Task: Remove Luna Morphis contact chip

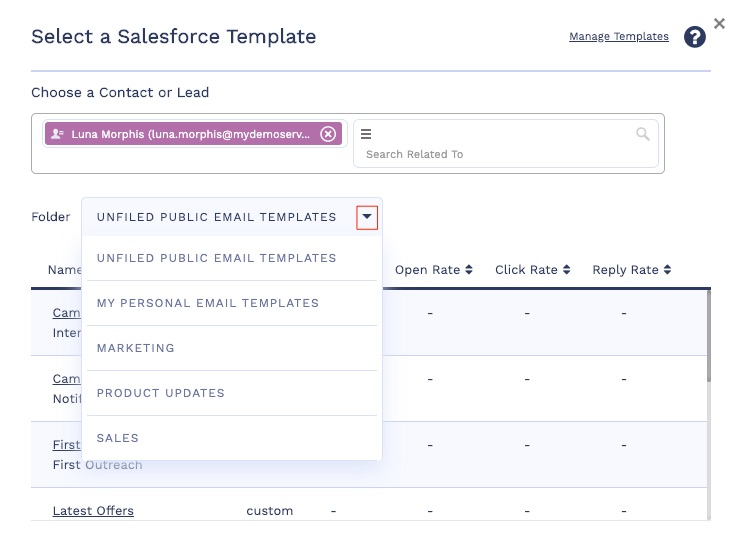Action: 328,134
